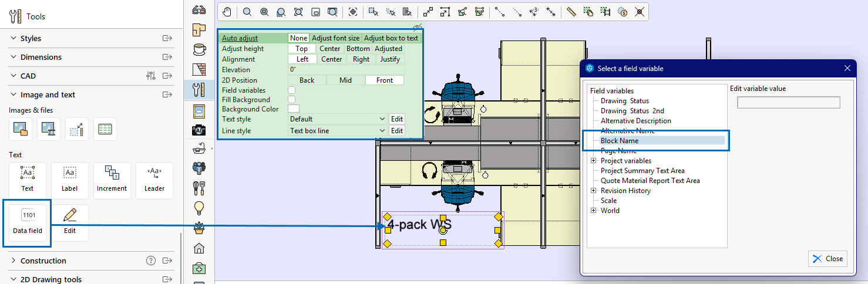Viewport: 868px width, 284px height.
Task: Detach the Dimensions section with arrow icon
Action: click(167, 57)
